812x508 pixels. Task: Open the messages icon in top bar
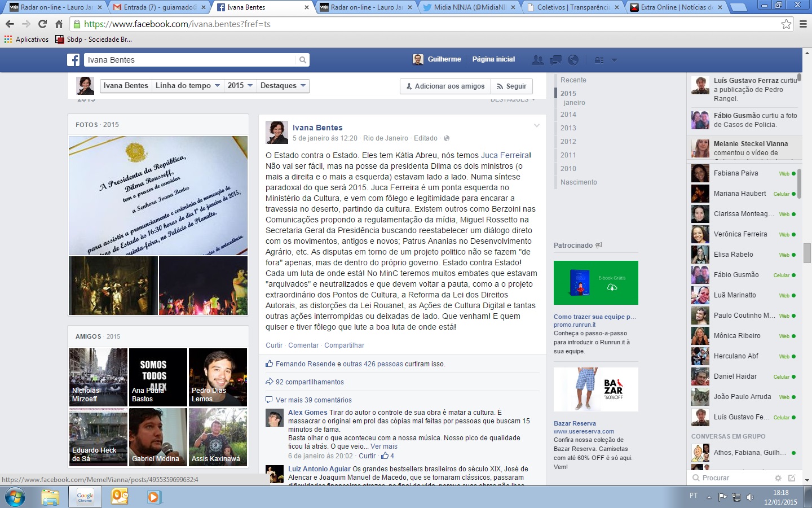pyautogui.click(x=555, y=60)
